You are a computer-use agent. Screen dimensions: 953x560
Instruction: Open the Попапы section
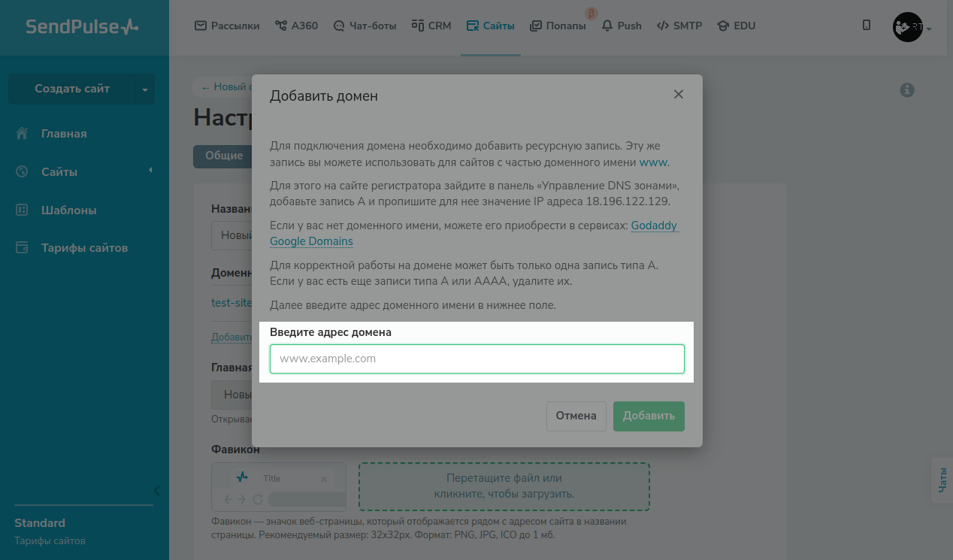click(x=558, y=26)
